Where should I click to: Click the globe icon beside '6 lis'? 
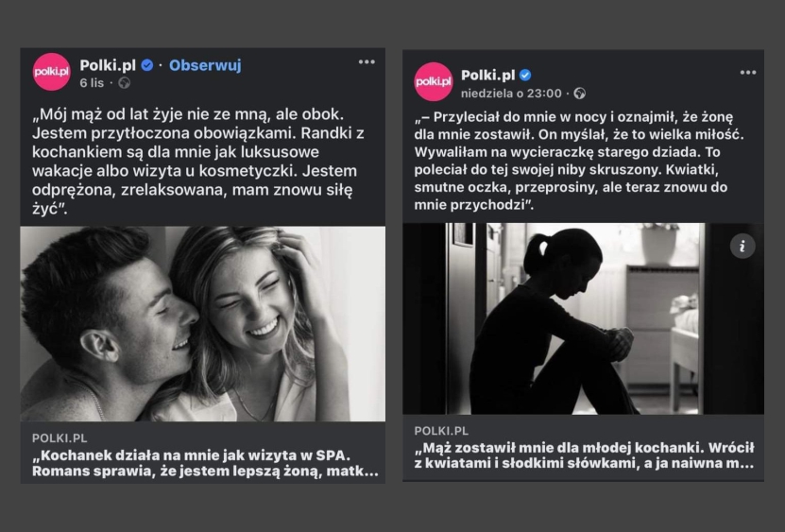click(x=124, y=83)
